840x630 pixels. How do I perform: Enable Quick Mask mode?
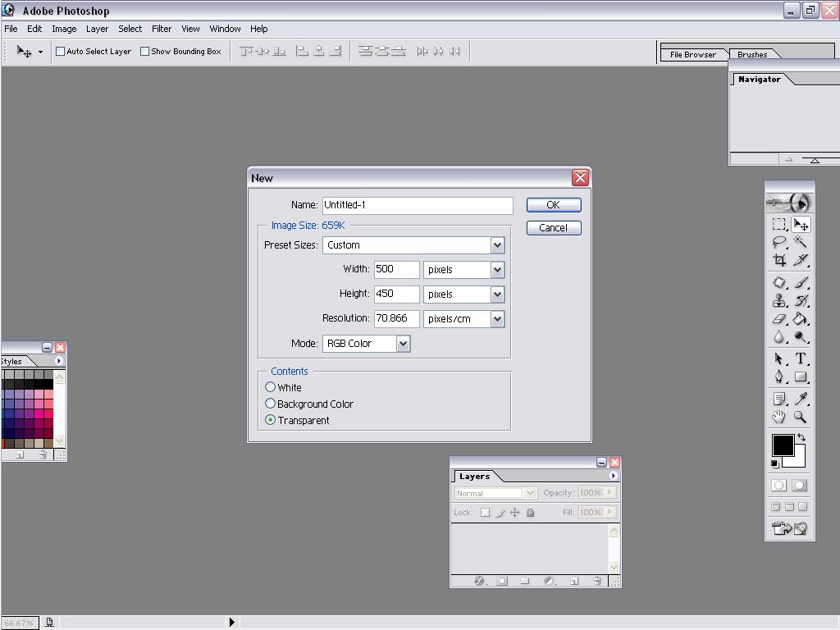pos(799,486)
